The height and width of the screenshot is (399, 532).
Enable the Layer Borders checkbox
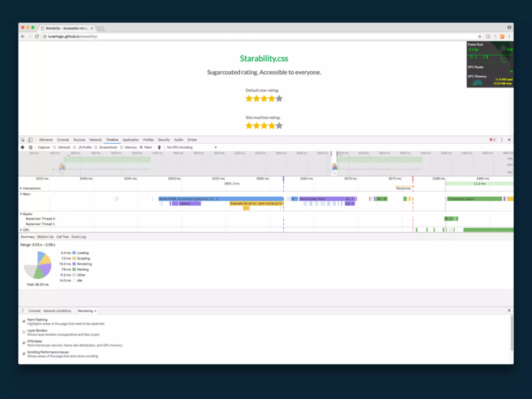(24, 332)
